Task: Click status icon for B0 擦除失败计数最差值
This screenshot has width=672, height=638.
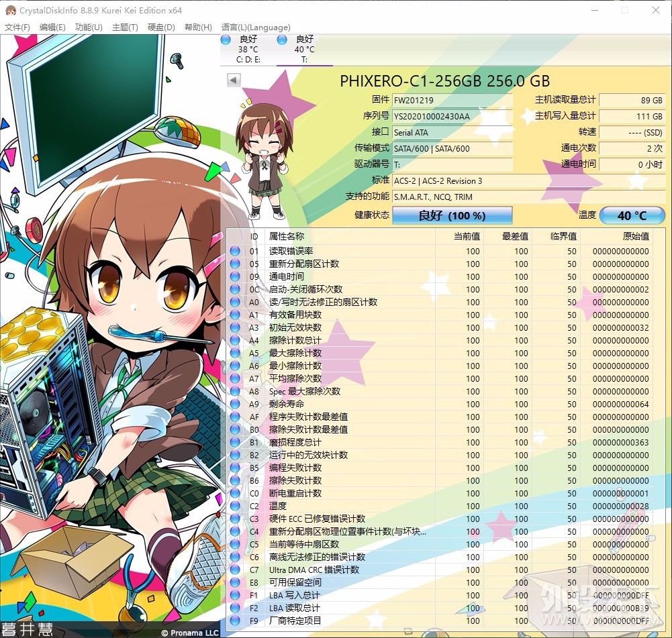Action: point(235,429)
